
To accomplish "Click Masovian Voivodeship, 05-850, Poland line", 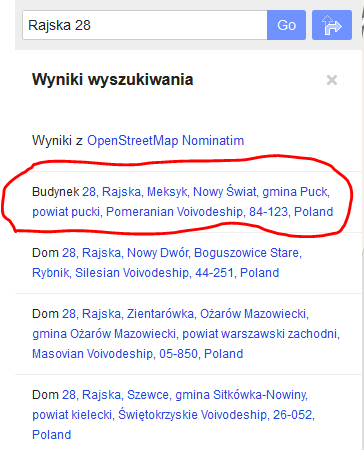I will (x=137, y=354).
